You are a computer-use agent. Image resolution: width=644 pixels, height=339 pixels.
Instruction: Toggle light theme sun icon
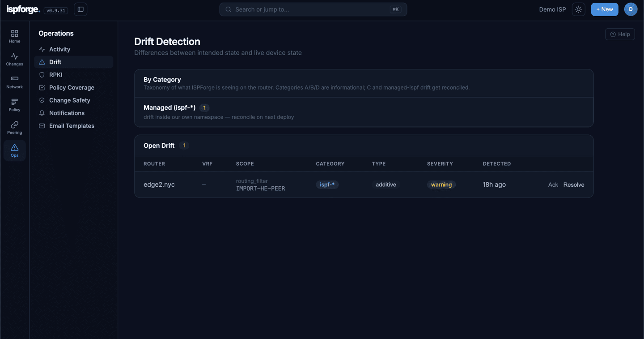click(579, 9)
